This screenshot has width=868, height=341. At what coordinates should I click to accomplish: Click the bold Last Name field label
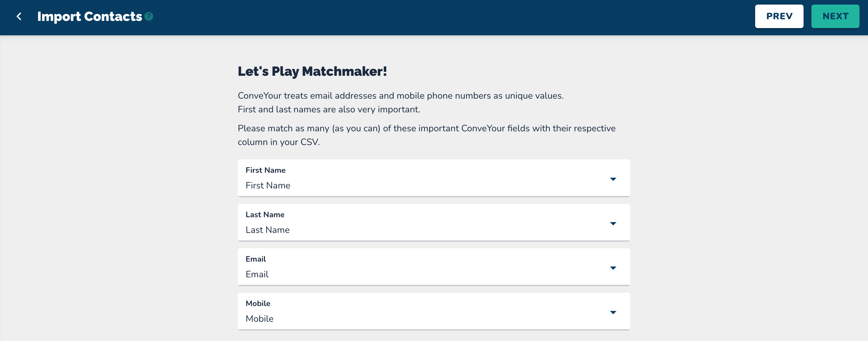(x=265, y=215)
